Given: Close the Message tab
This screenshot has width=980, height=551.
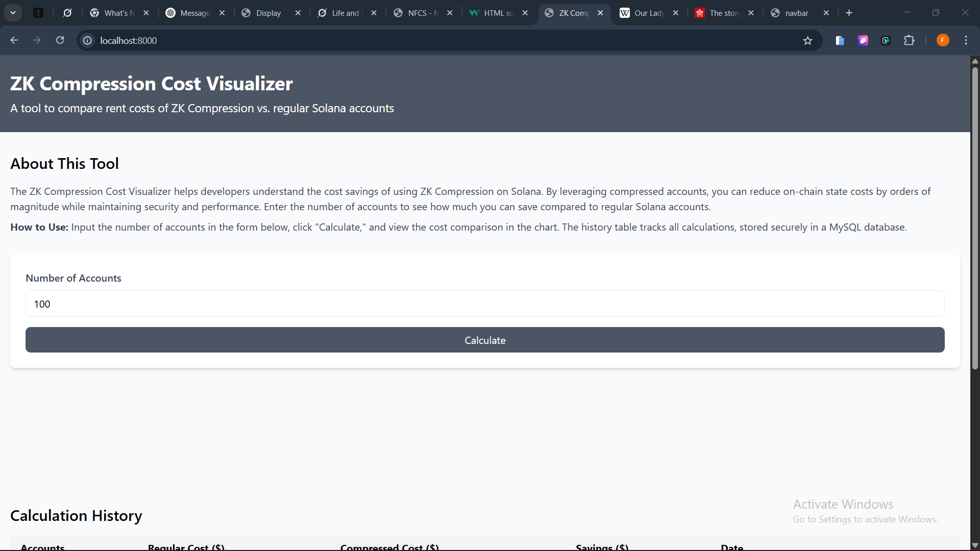Looking at the screenshot, I should click(x=222, y=13).
